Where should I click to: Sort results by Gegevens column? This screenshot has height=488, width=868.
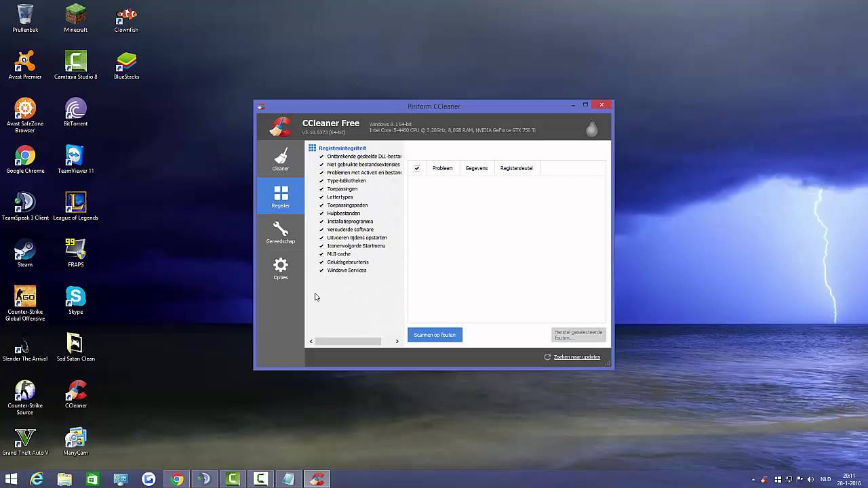(x=477, y=168)
